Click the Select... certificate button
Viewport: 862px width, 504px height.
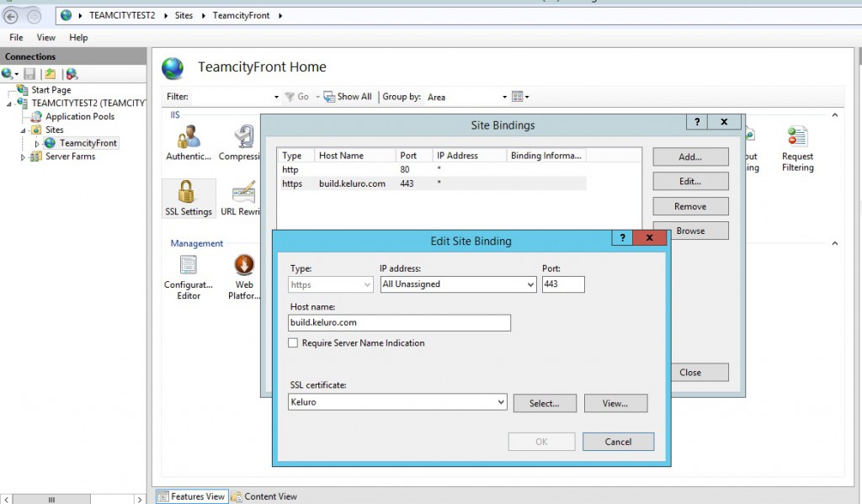click(545, 403)
